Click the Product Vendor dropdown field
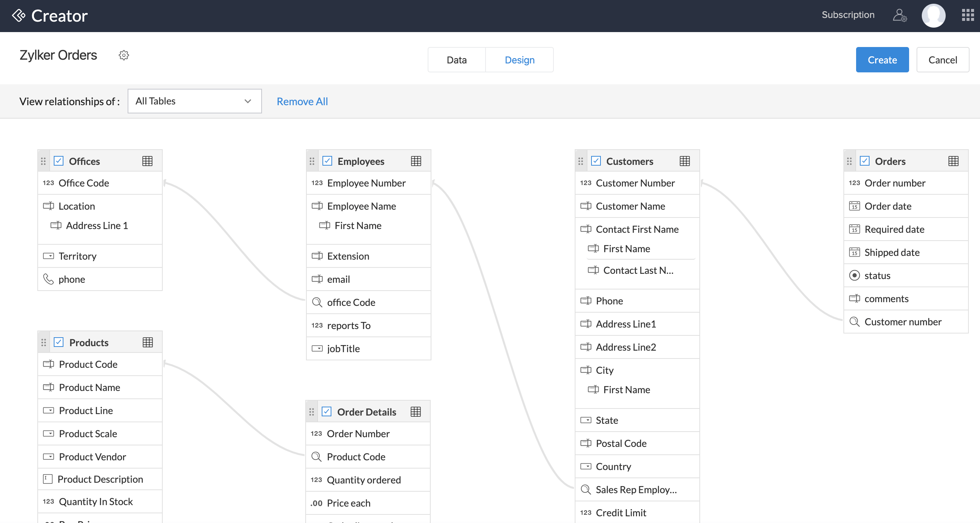The height and width of the screenshot is (523, 980). [x=100, y=457]
